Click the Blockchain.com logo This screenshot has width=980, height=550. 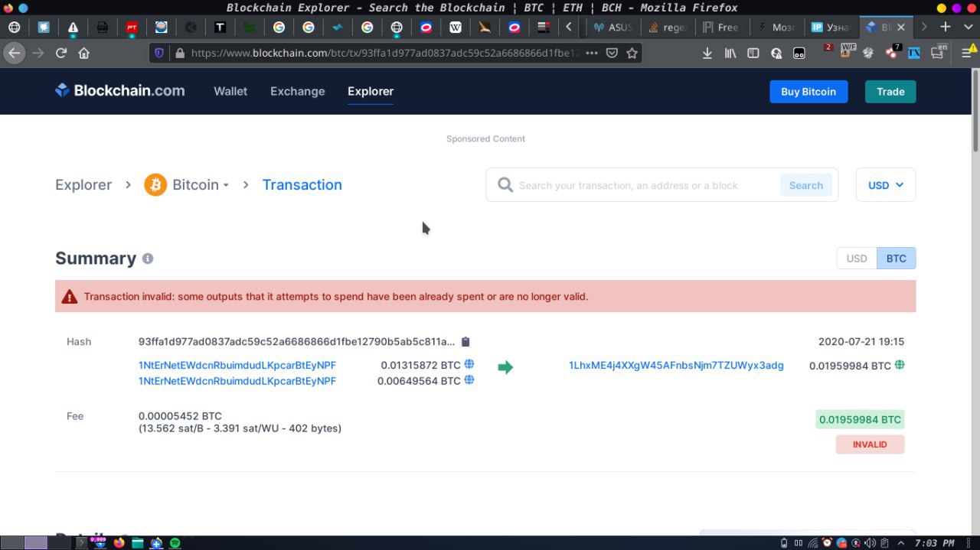click(120, 90)
